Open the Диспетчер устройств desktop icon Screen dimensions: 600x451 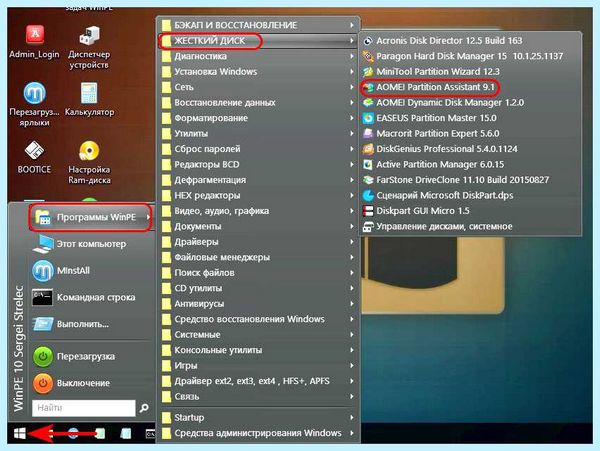point(89,47)
